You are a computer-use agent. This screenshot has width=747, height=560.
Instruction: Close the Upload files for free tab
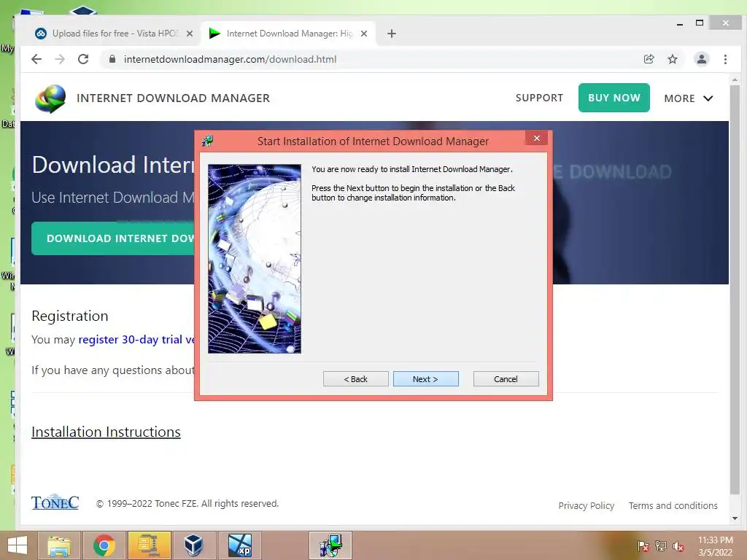pyautogui.click(x=190, y=34)
